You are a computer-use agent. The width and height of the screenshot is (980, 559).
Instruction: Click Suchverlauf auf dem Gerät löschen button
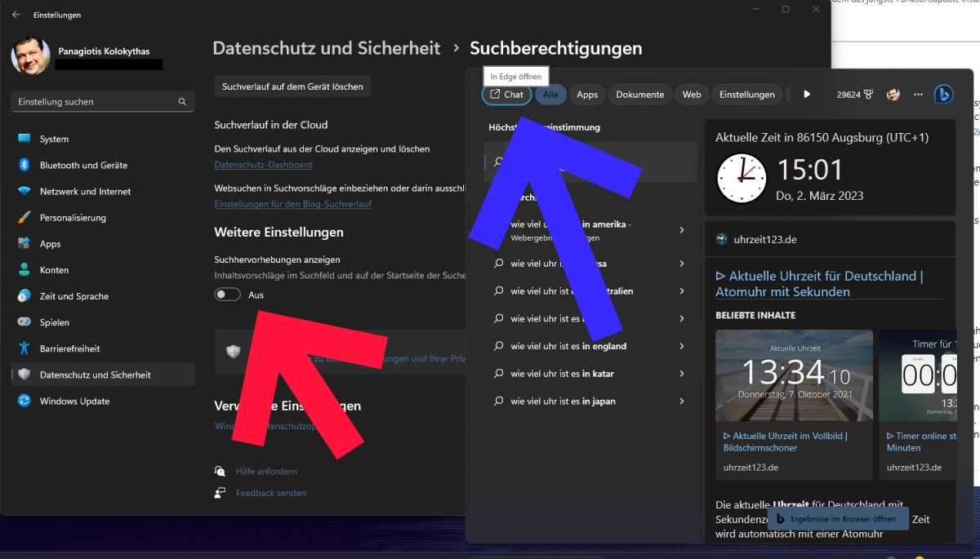292,87
